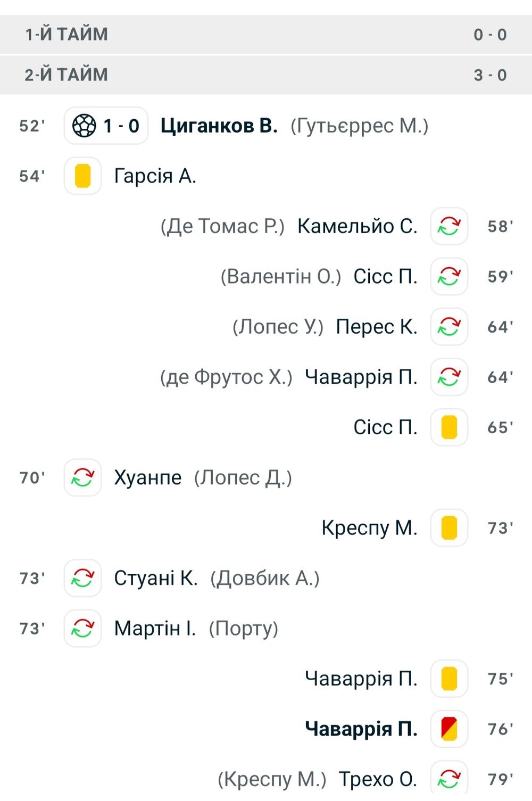
Task: Select the 1 - 0 score badge
Action: click(x=106, y=126)
